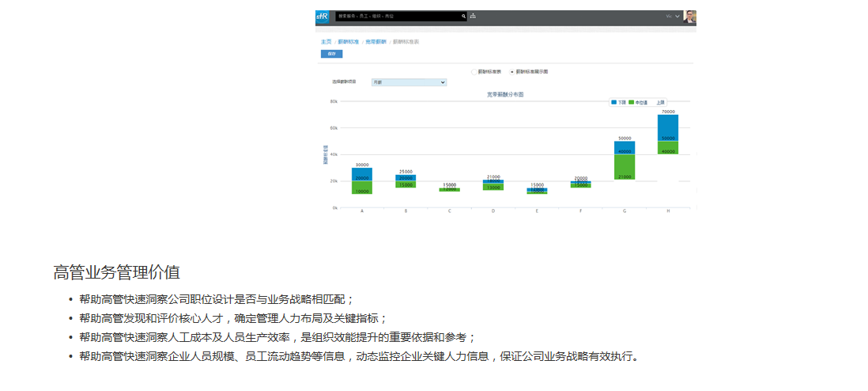Open the organization chart icon
This screenshot has width=868, height=391.
(x=474, y=16)
